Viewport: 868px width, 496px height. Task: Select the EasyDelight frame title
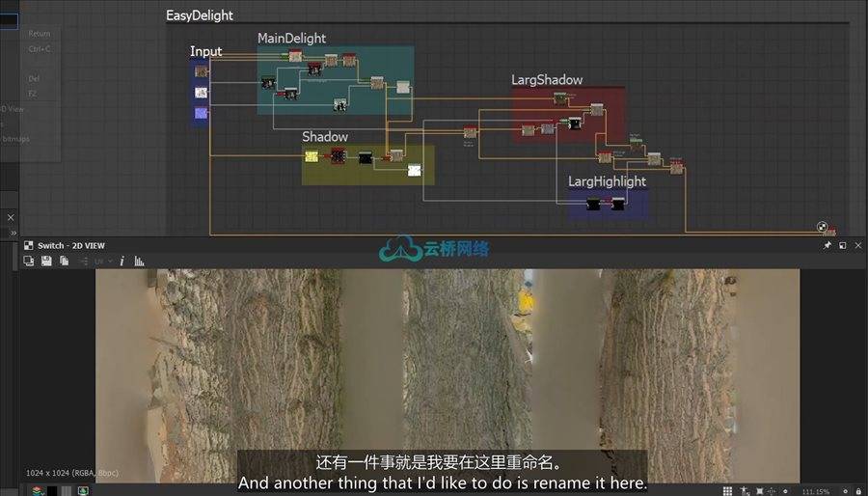tap(200, 15)
